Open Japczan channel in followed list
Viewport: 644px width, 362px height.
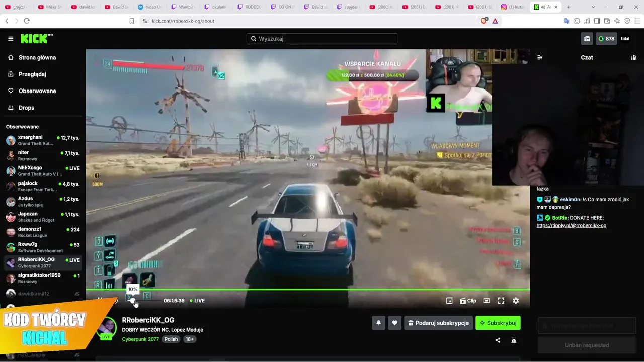pyautogui.click(x=43, y=217)
